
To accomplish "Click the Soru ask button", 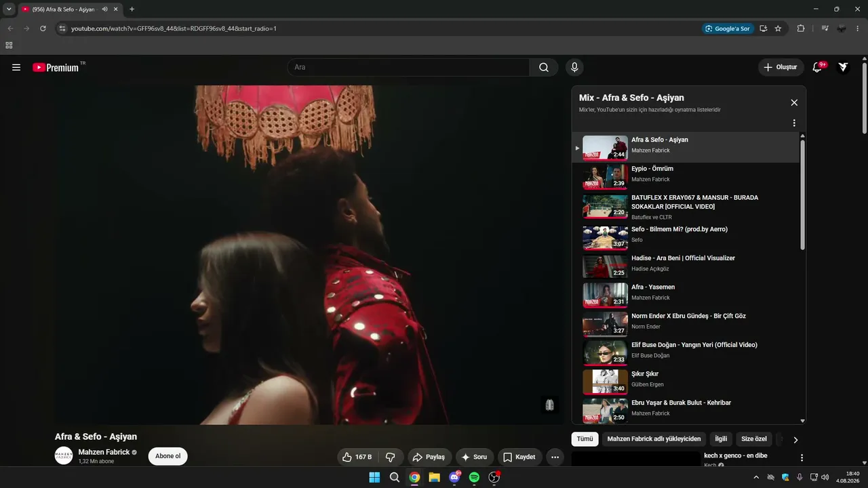I will (475, 457).
